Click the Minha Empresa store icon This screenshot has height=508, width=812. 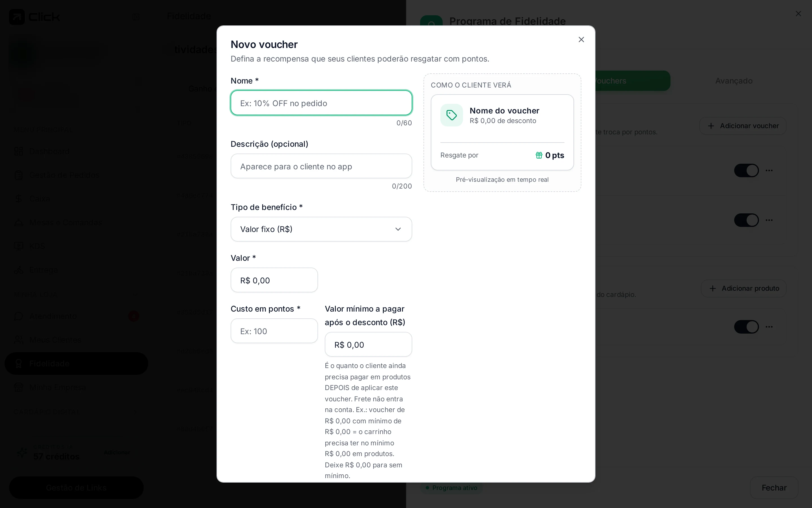(19, 387)
